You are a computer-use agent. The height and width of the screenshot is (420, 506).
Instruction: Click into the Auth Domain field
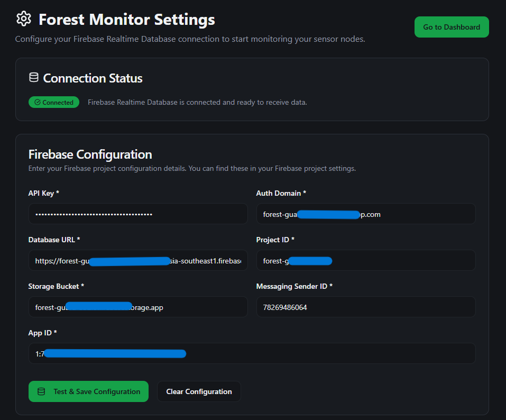(x=366, y=214)
